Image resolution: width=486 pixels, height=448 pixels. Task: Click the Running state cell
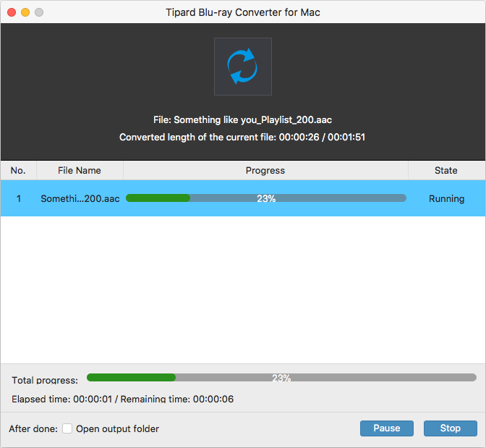446,198
